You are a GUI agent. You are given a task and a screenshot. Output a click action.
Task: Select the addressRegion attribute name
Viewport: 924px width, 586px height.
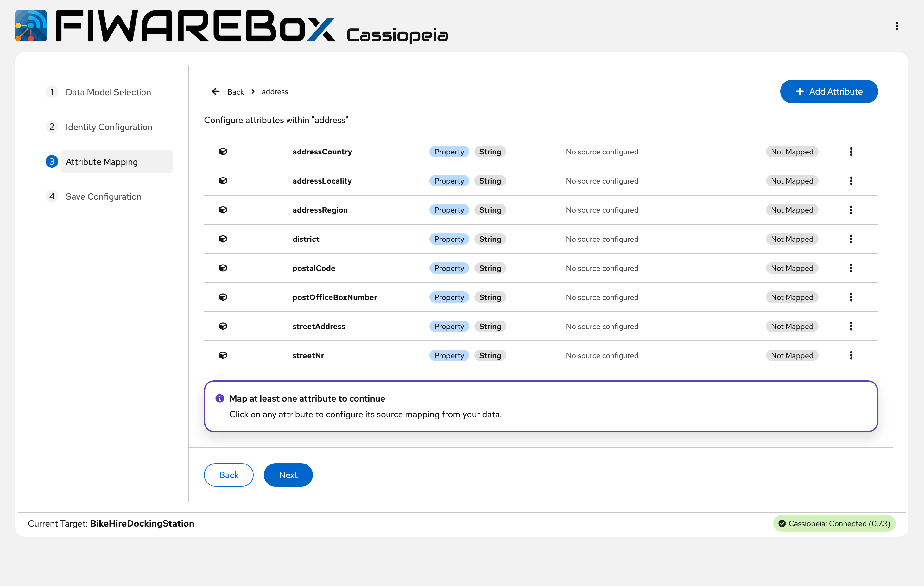320,210
